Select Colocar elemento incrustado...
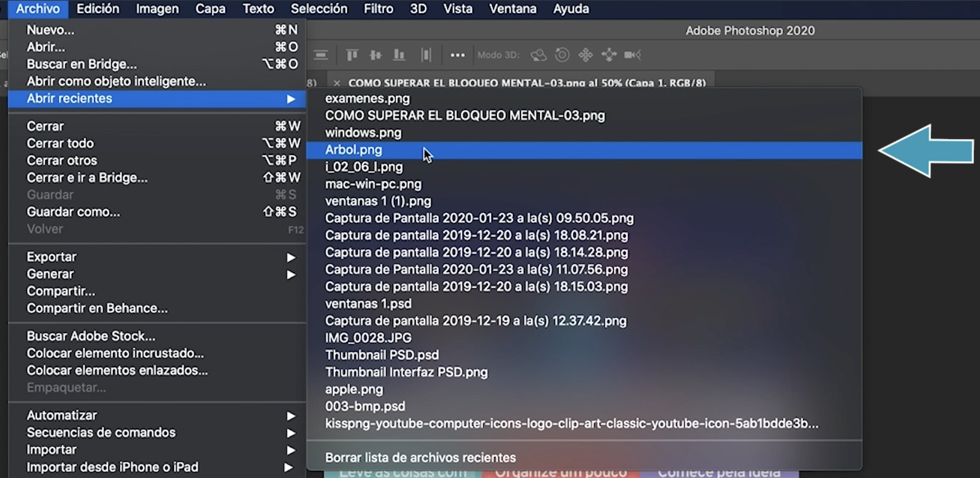Image resolution: width=980 pixels, height=478 pixels. (x=157, y=353)
